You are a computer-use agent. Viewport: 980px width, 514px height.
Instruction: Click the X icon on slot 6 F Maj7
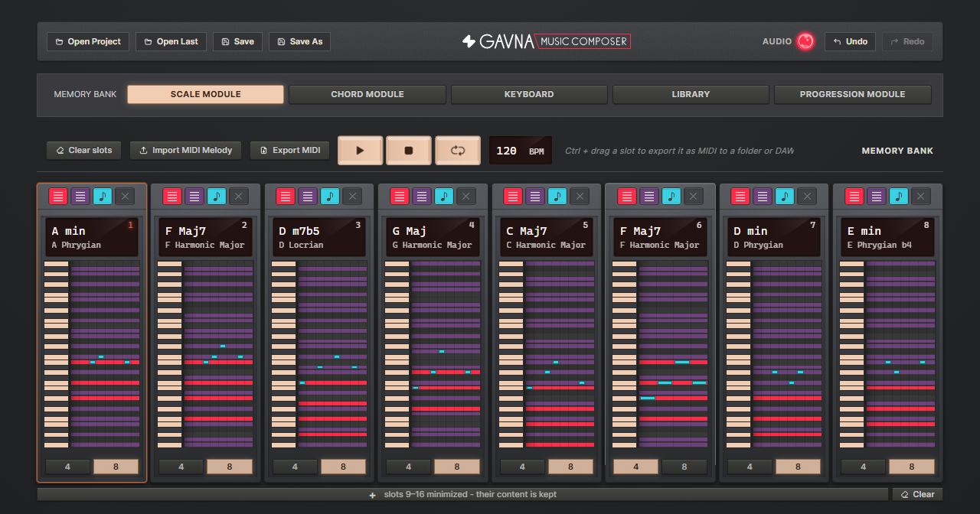tap(694, 197)
